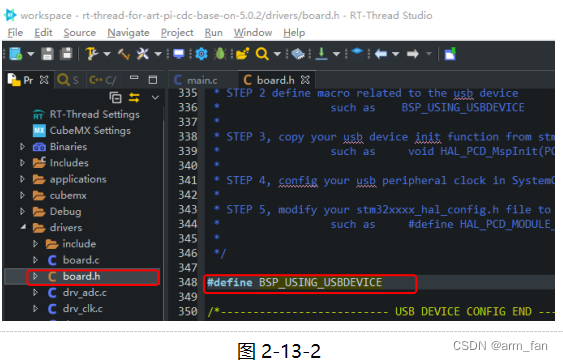Image resolution: width=563 pixels, height=361 pixels.
Task: Expand the board.c file node
Action: [x=35, y=260]
